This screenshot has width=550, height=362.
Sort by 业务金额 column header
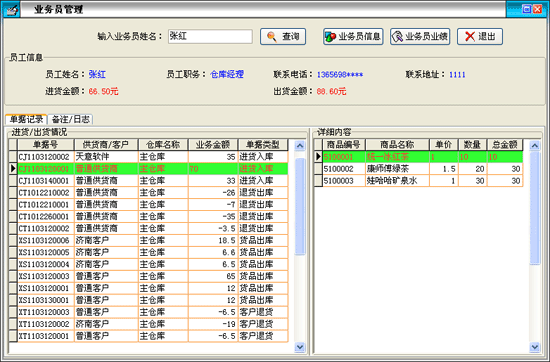click(213, 145)
